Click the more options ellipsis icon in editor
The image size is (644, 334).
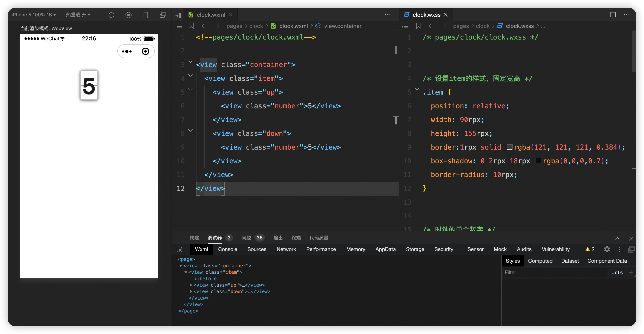[388, 14]
